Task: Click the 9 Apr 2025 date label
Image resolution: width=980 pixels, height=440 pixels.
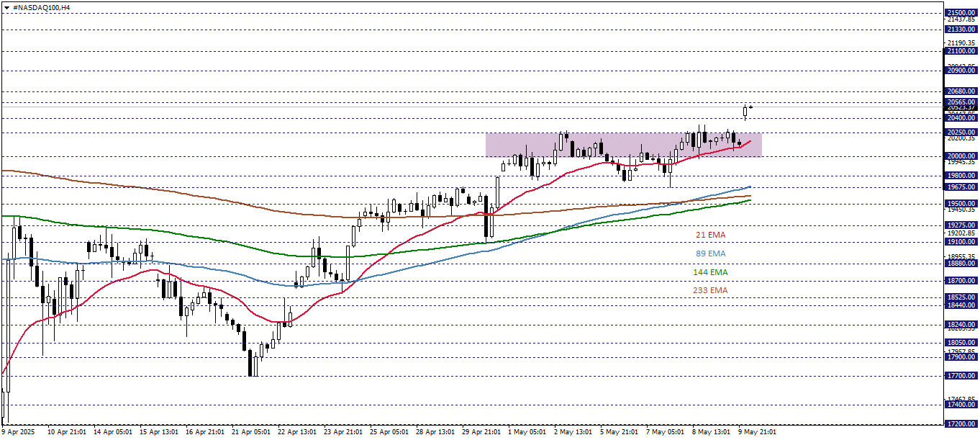Action: [19, 432]
